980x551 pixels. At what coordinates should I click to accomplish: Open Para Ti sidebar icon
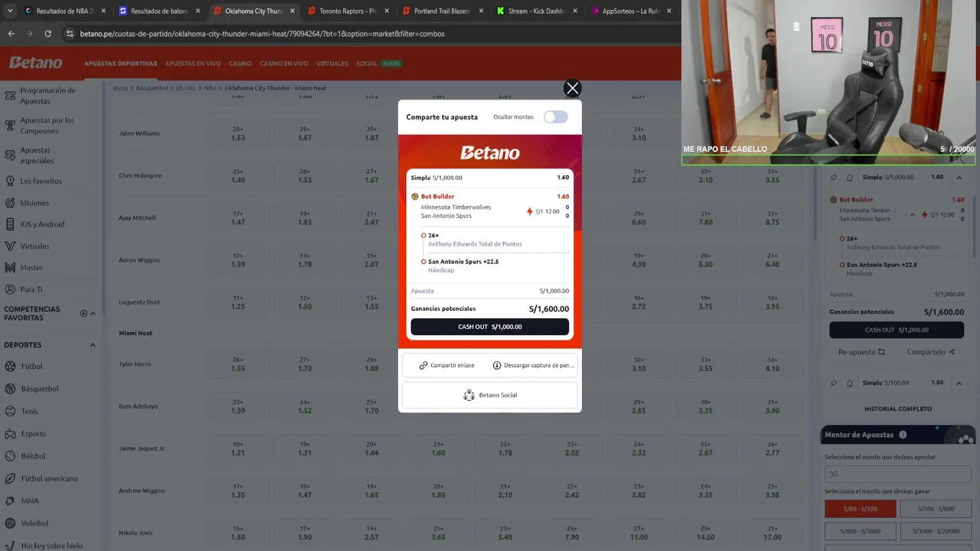10,289
